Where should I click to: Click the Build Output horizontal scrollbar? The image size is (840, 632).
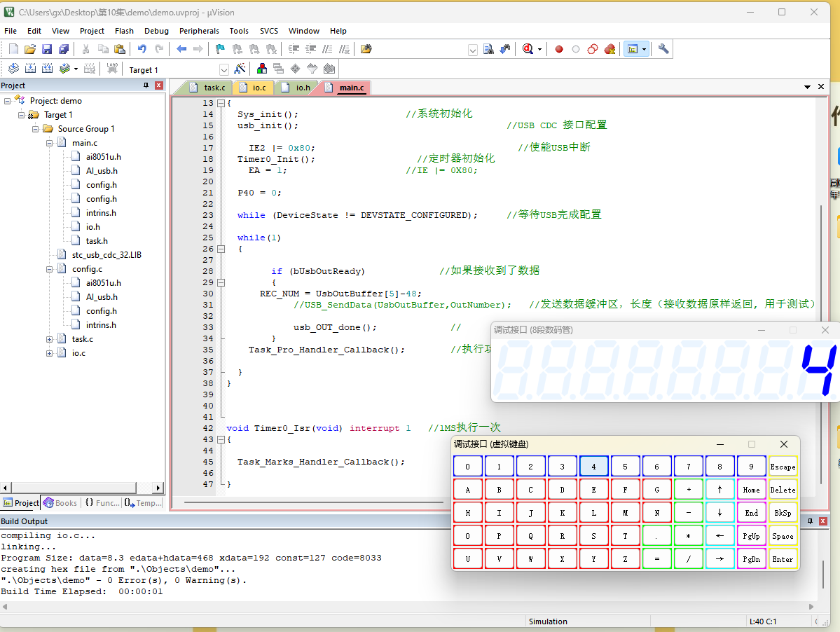[408, 607]
